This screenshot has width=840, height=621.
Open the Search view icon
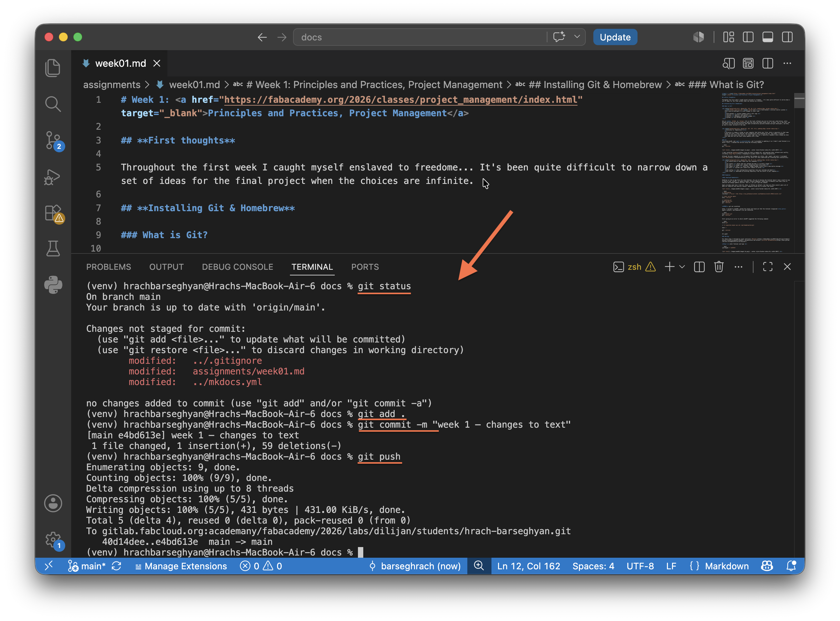point(53,104)
